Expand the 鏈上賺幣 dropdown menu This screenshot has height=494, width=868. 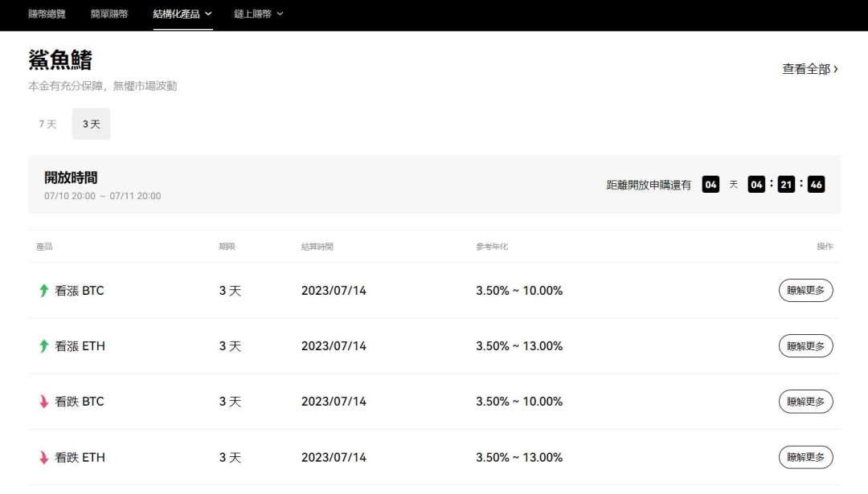click(258, 14)
